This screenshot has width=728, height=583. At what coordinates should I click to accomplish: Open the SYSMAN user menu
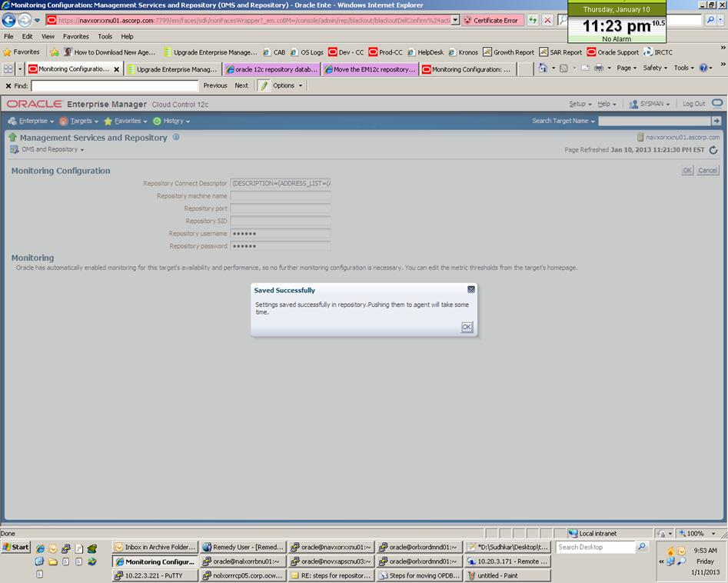coord(650,104)
